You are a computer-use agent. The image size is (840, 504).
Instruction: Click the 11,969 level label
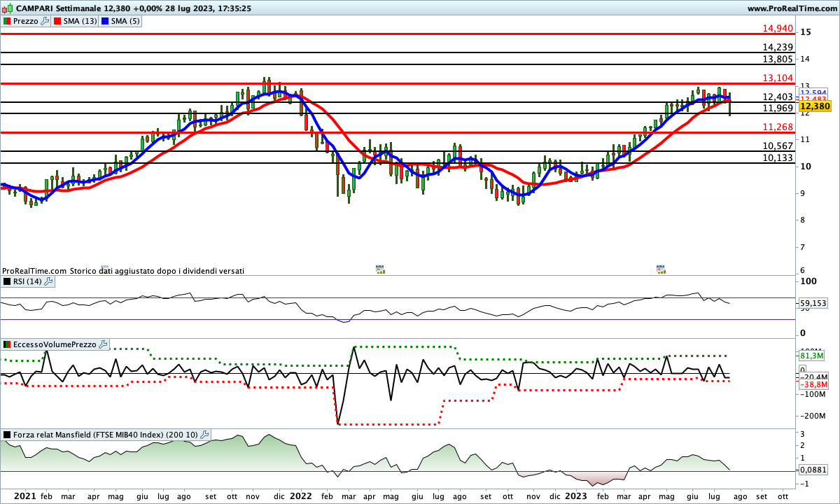tap(778, 108)
